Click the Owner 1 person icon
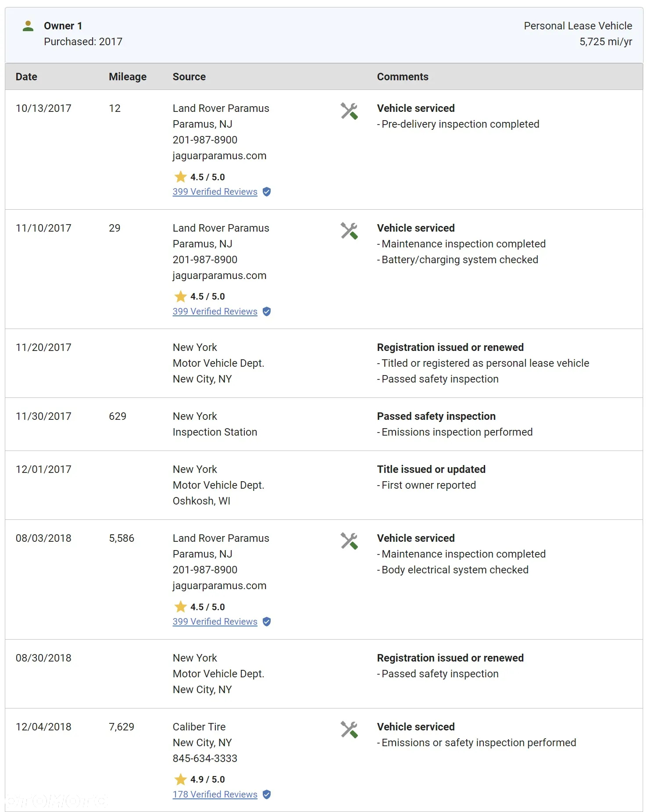This screenshot has height=812, width=647. [x=28, y=26]
